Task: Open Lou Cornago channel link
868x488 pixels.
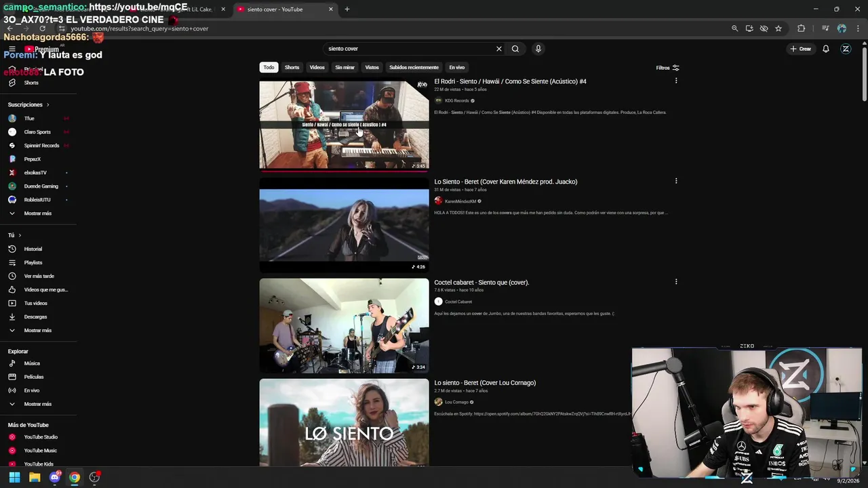Action: coord(456,402)
